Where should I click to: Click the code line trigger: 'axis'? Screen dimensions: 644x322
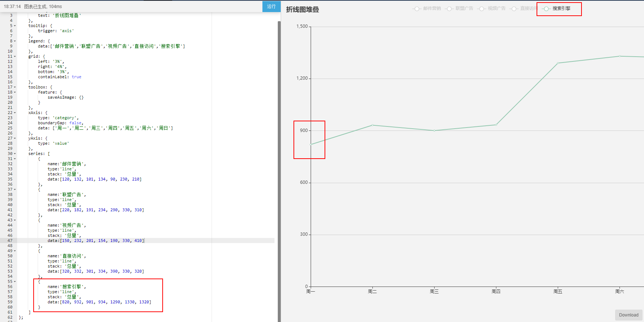tap(56, 31)
